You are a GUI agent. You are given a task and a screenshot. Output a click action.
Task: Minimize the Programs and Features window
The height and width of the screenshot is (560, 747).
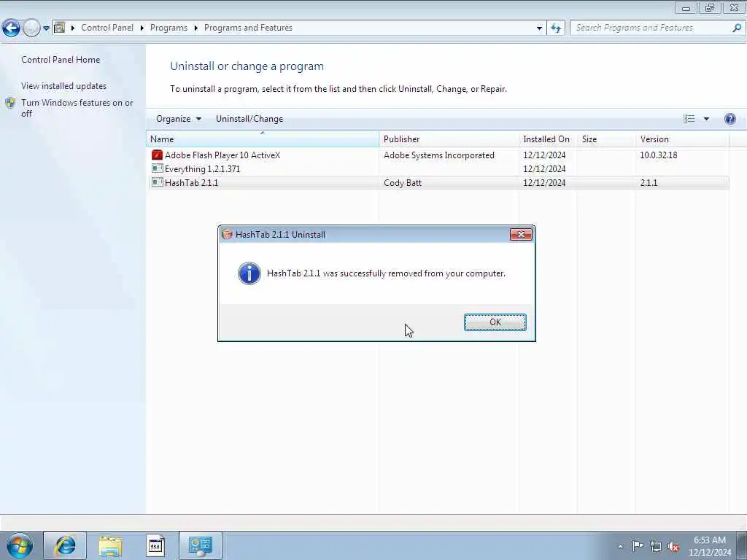(686, 7)
